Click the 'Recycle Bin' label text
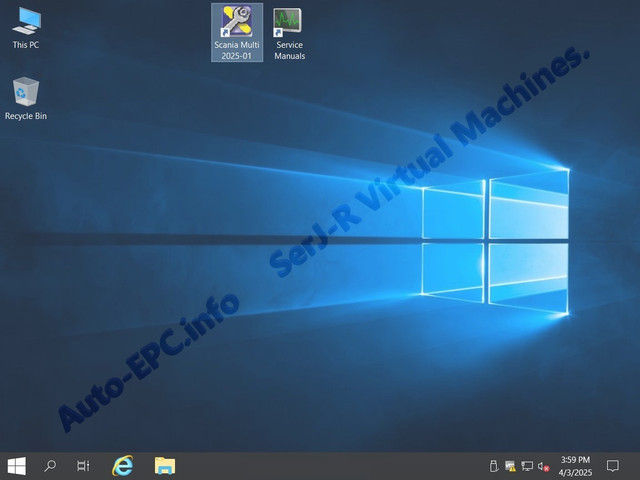Screen dimensions: 640x480 point(26,116)
